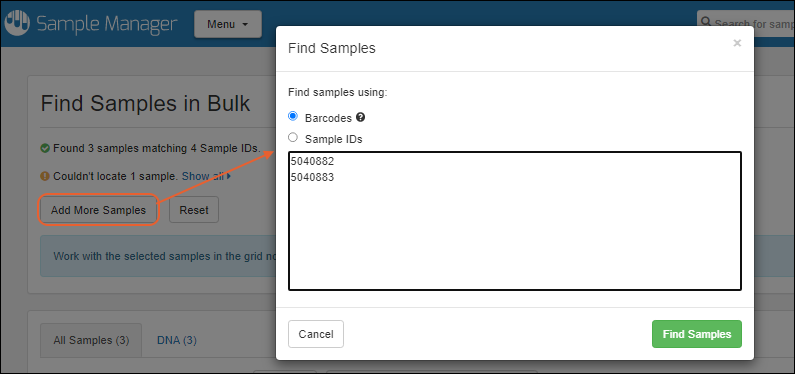Viewport: 795px width, 374px height.
Task: Switch to All Samples (3) tab
Action: click(x=91, y=340)
